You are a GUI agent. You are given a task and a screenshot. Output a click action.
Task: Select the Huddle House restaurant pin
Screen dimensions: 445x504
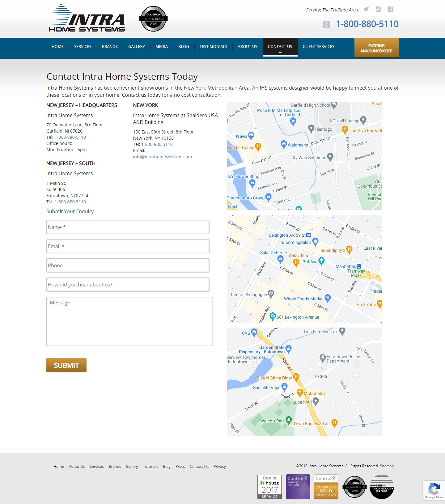pos(258,146)
